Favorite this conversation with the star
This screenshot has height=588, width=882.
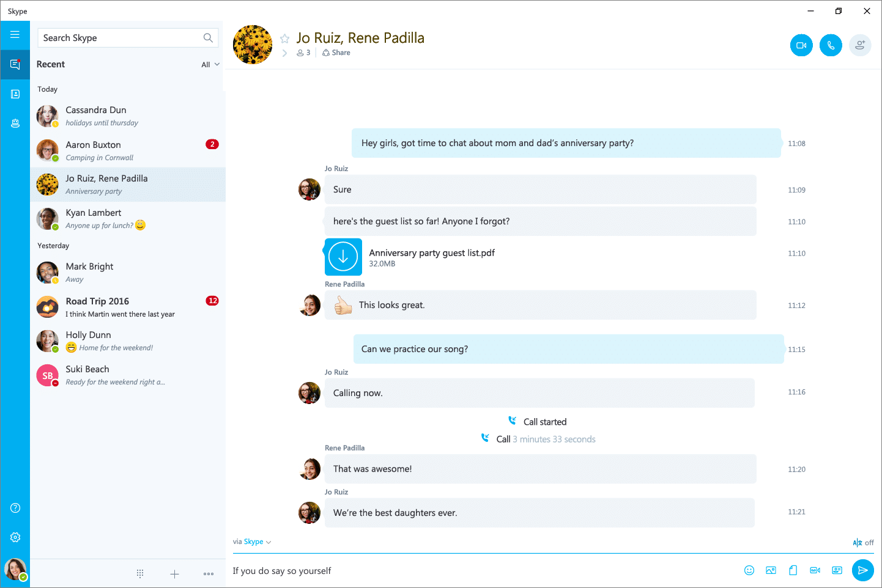click(284, 37)
